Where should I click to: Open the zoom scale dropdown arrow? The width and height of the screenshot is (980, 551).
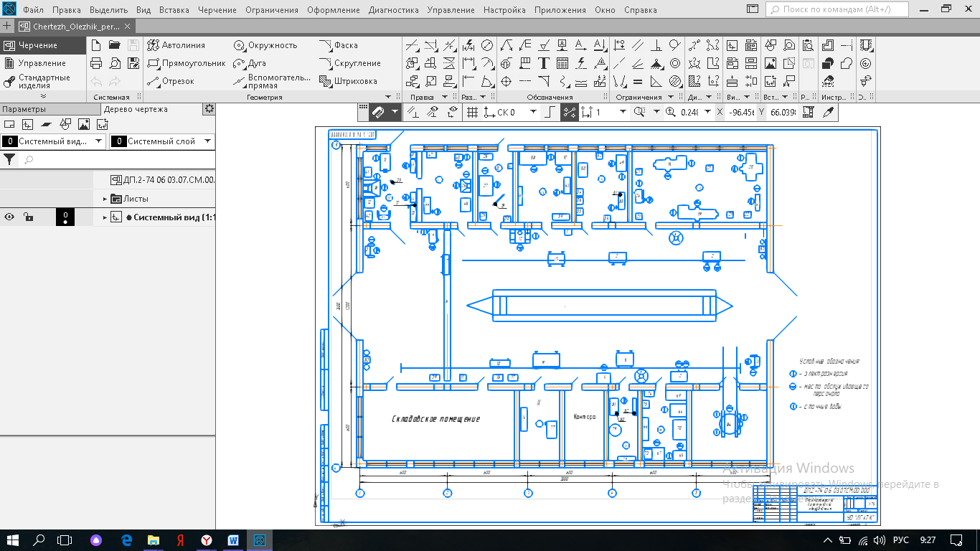tap(707, 112)
